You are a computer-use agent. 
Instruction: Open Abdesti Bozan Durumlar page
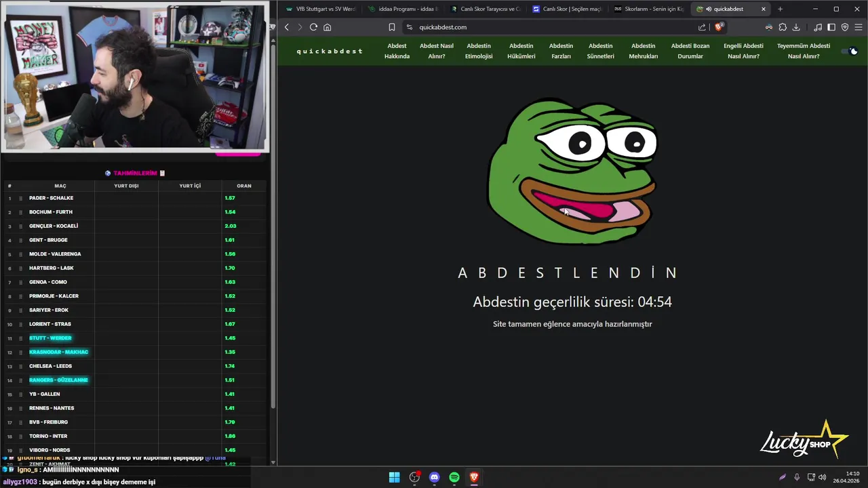[x=690, y=51]
